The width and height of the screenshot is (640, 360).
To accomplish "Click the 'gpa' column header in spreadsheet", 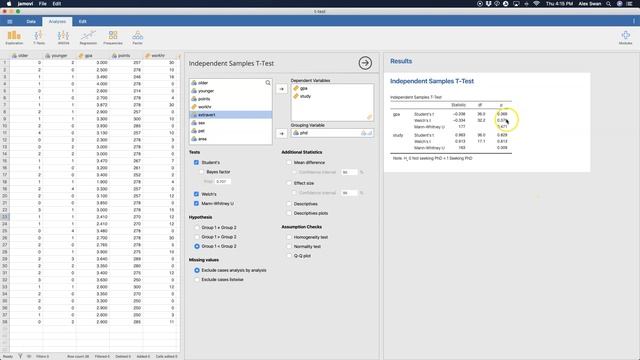I will (x=92, y=56).
